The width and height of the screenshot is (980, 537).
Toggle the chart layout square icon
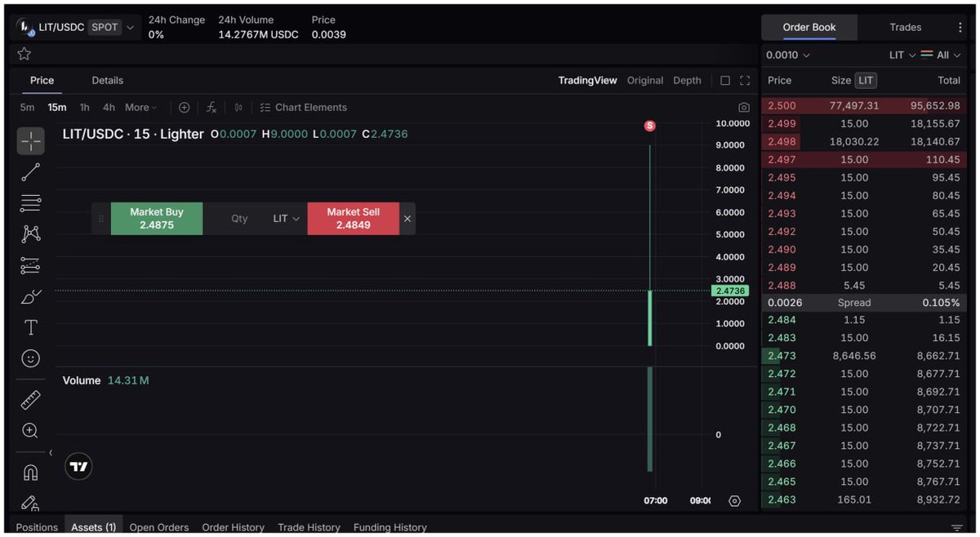click(725, 81)
